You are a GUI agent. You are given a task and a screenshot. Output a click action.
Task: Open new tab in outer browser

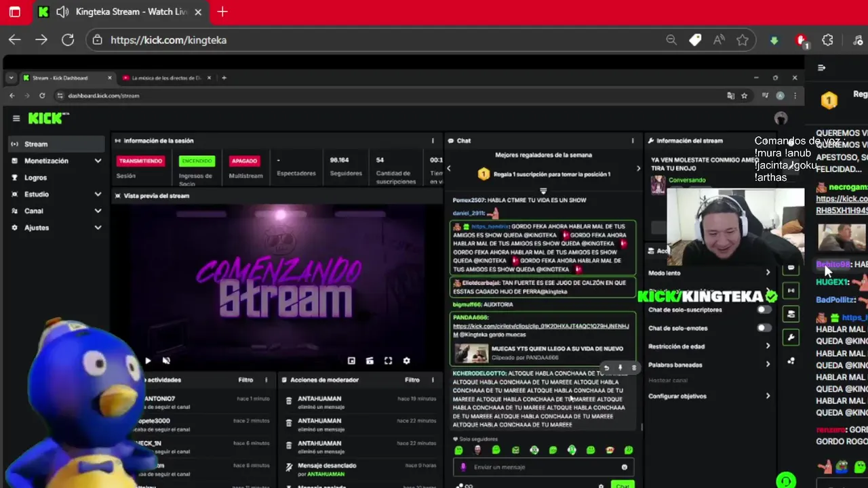[222, 12]
